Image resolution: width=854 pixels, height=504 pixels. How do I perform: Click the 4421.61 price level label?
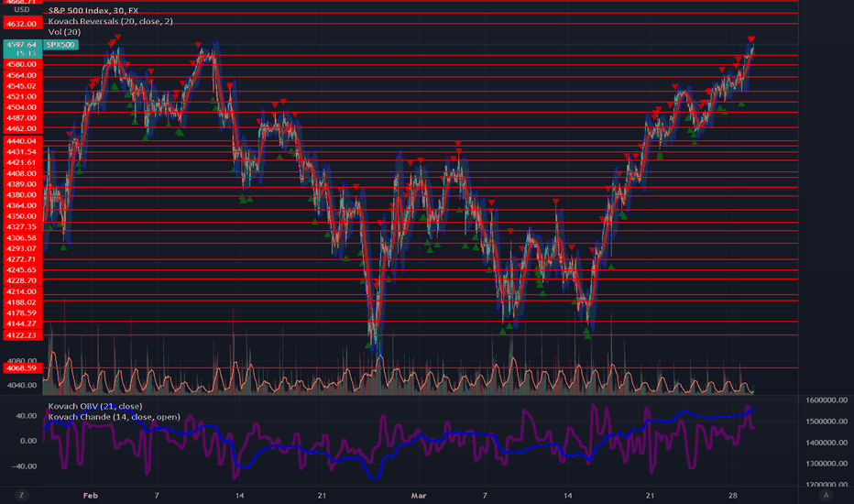pos(22,162)
